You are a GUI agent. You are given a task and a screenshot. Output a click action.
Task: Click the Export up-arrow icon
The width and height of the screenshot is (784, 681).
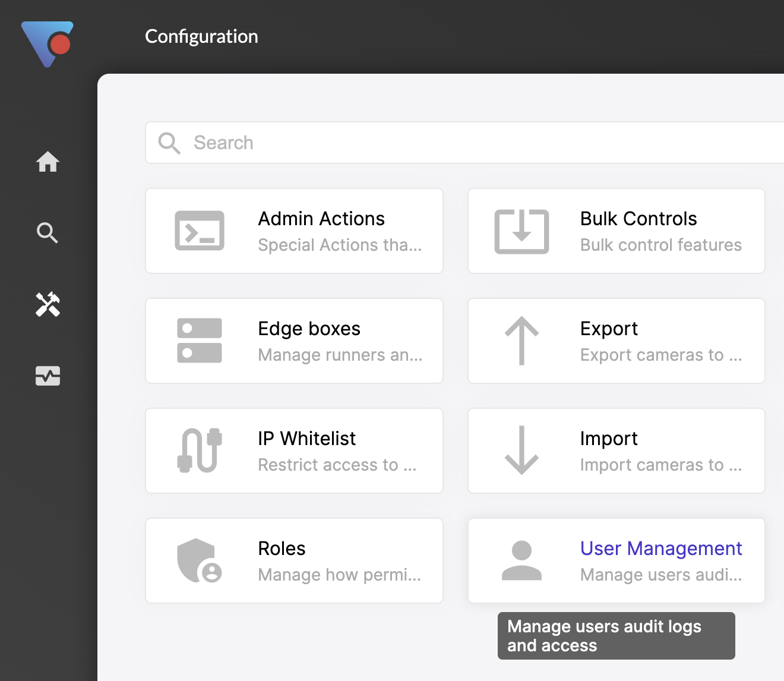tap(521, 340)
